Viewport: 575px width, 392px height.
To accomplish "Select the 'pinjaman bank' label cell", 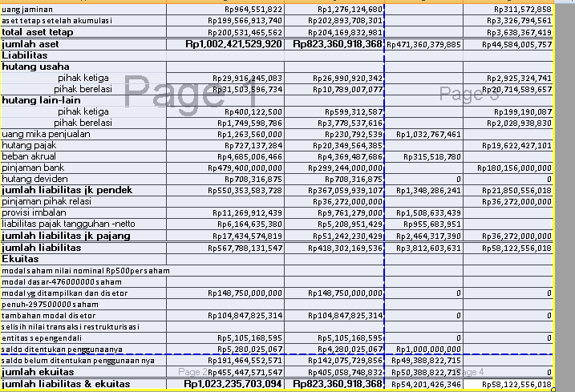I will pyautogui.click(x=83, y=168).
